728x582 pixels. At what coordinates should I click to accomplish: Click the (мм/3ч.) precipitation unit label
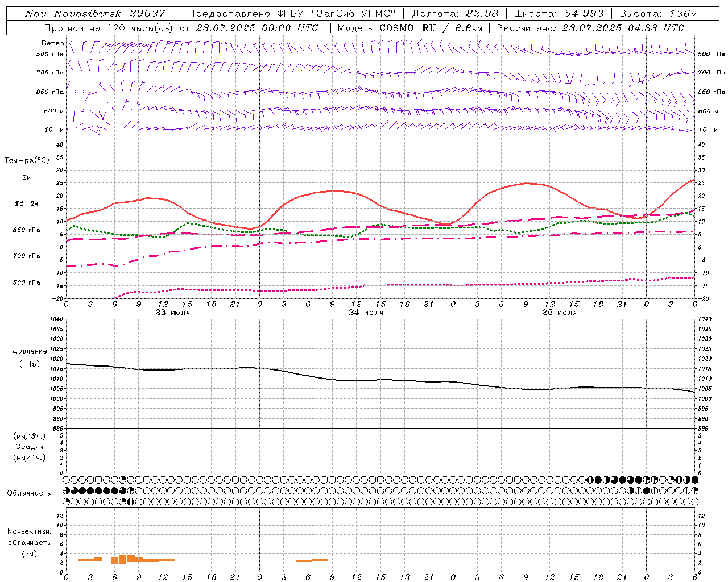(x=29, y=436)
